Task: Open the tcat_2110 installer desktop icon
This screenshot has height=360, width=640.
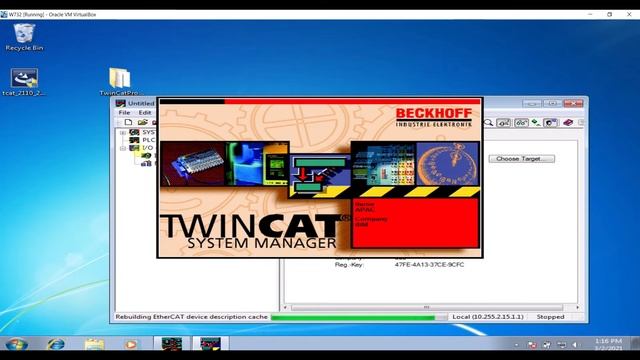Action: 24,82
